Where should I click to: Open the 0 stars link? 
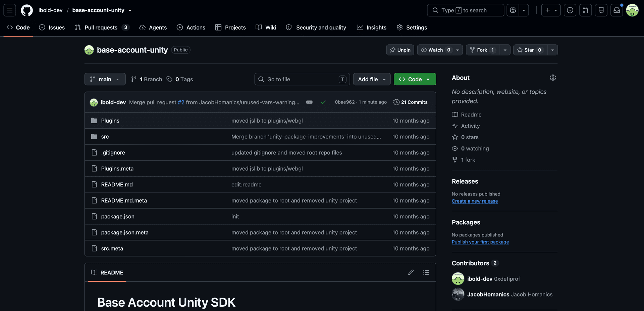point(465,137)
